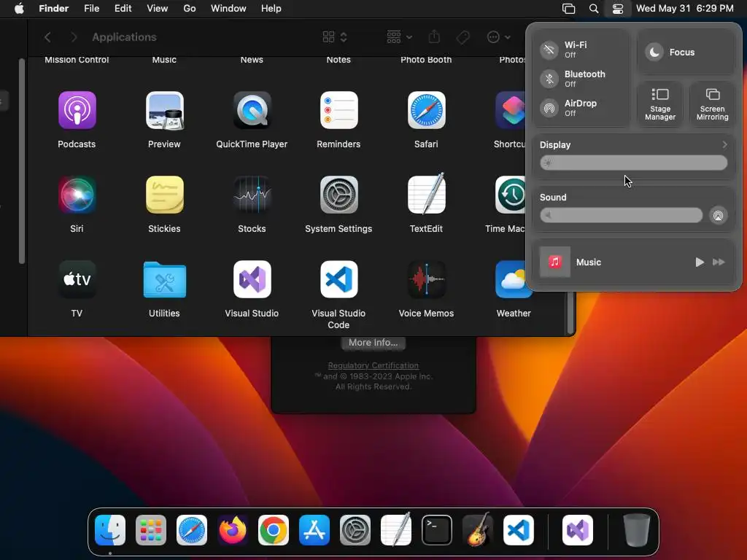Viewport: 747px width, 560px height.
Task: Open the Go menu
Action: [x=190, y=9]
